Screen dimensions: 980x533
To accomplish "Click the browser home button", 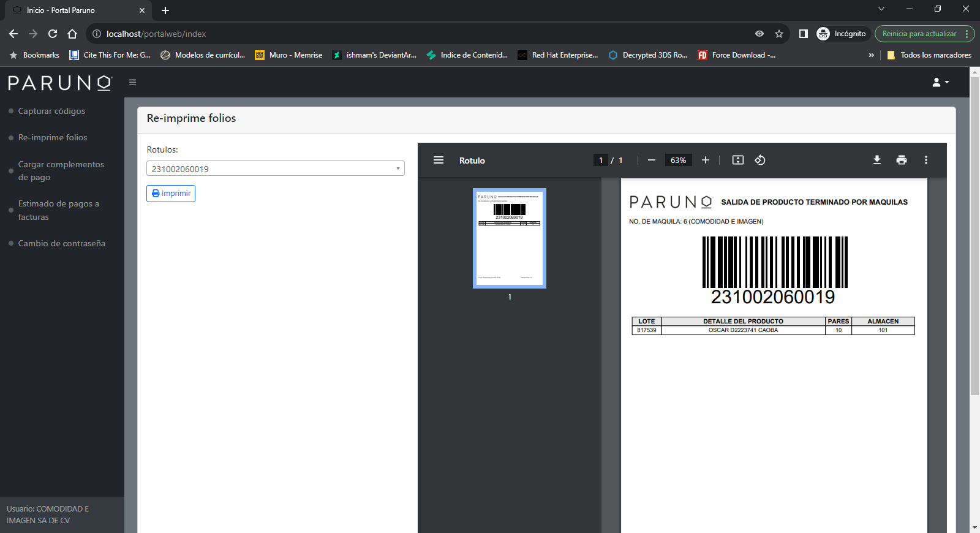I will pyautogui.click(x=72, y=34).
